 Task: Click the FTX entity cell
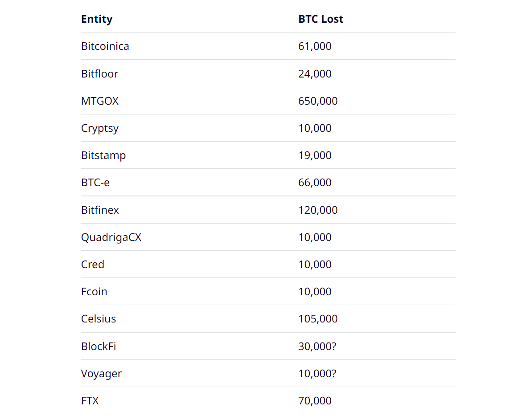click(90, 401)
